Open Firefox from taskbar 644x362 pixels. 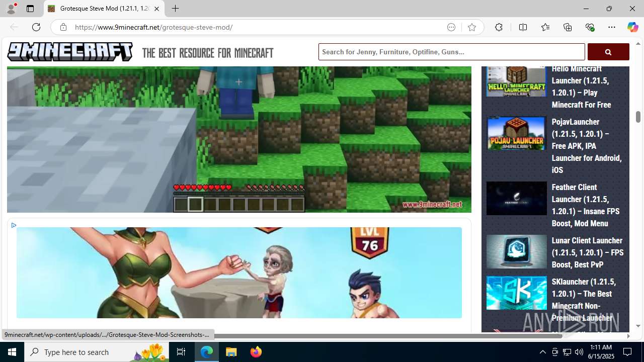point(256,352)
